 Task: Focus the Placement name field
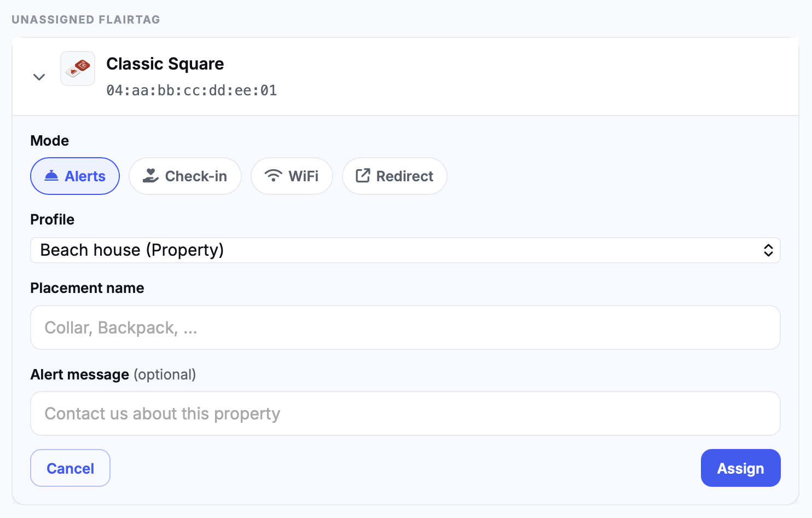(x=405, y=327)
